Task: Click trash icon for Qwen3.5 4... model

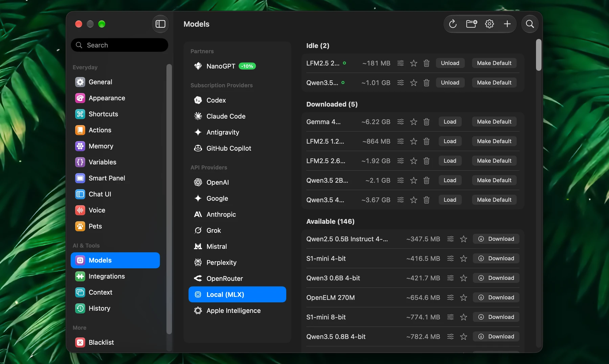Action: [426, 200]
